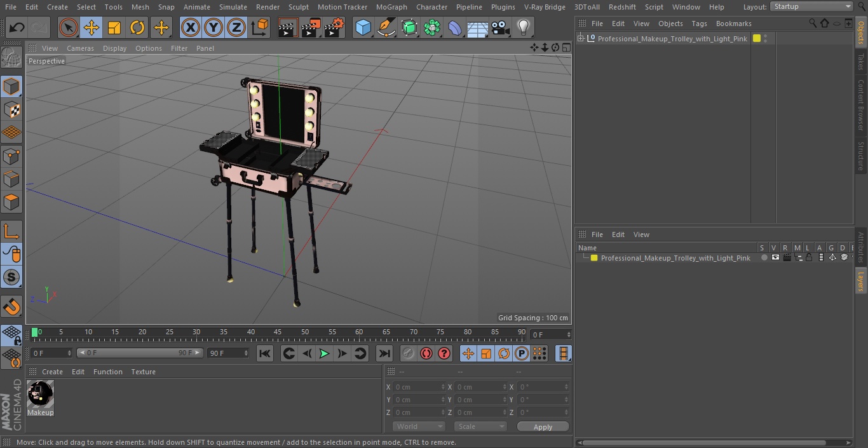Click the coordinate system icon
This screenshot has width=868, height=448.
click(260, 27)
